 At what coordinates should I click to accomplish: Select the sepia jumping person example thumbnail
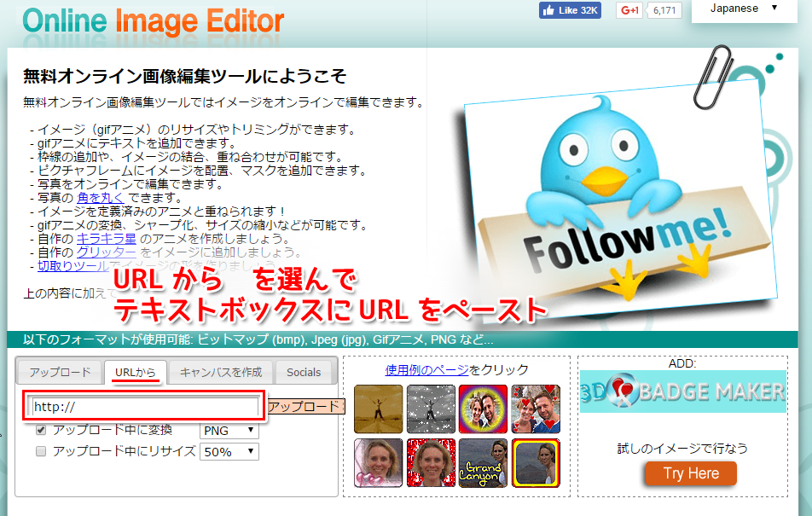pos(378,409)
